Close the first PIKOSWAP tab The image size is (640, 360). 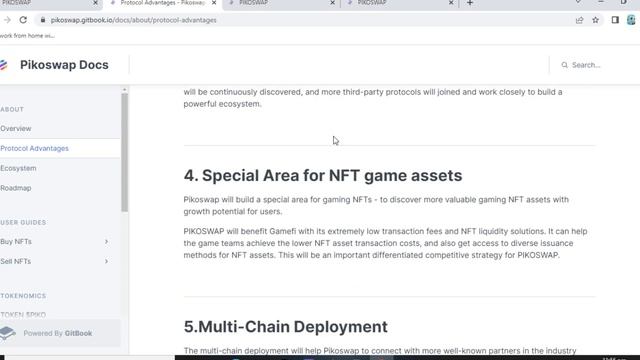[x=96, y=3]
